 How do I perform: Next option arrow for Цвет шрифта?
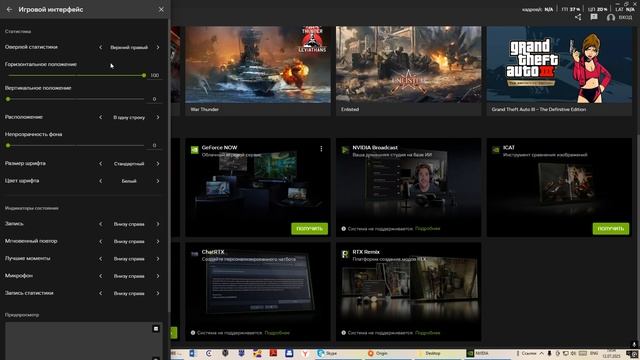pyautogui.click(x=158, y=181)
